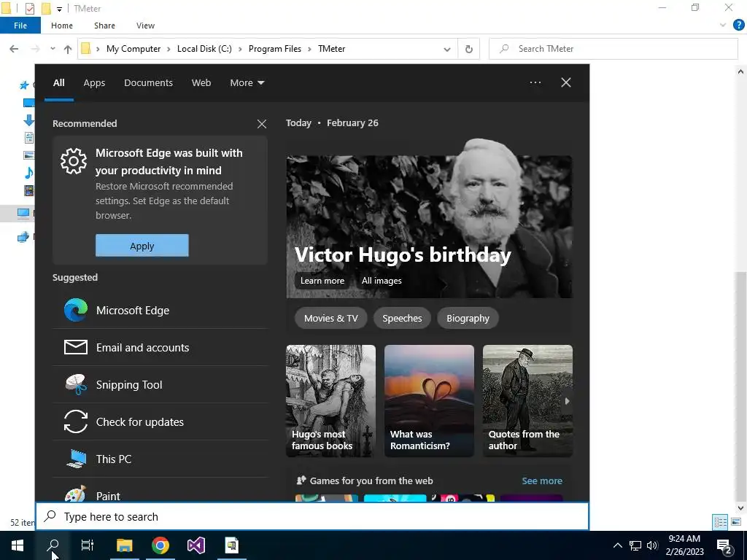
Task: Select the Biography chip
Action: (468, 318)
